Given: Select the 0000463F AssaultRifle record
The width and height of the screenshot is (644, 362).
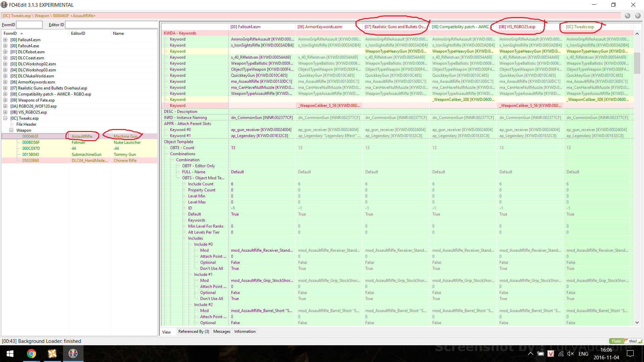Looking at the screenshot, I should [x=79, y=136].
